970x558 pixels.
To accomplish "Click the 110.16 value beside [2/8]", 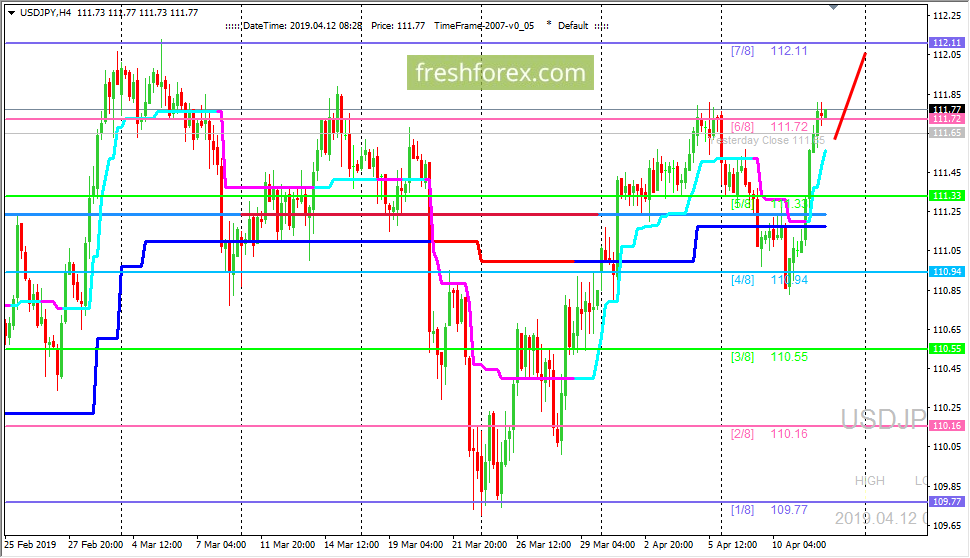I will tap(789, 434).
